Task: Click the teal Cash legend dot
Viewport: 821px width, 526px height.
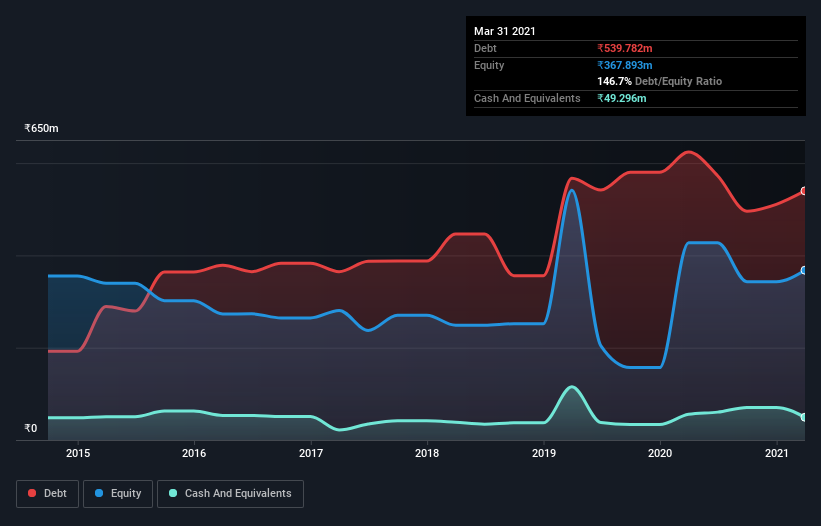Action: click(173, 493)
